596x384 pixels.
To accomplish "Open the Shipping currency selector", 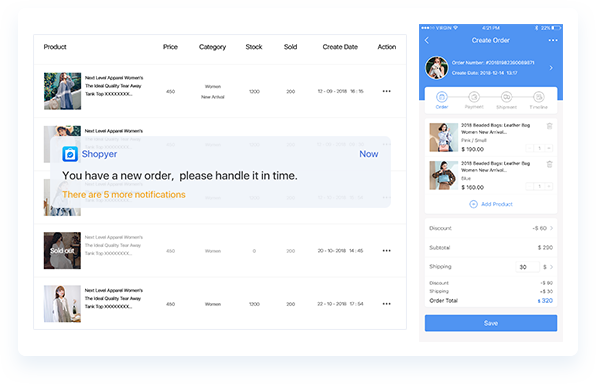I will [548, 267].
